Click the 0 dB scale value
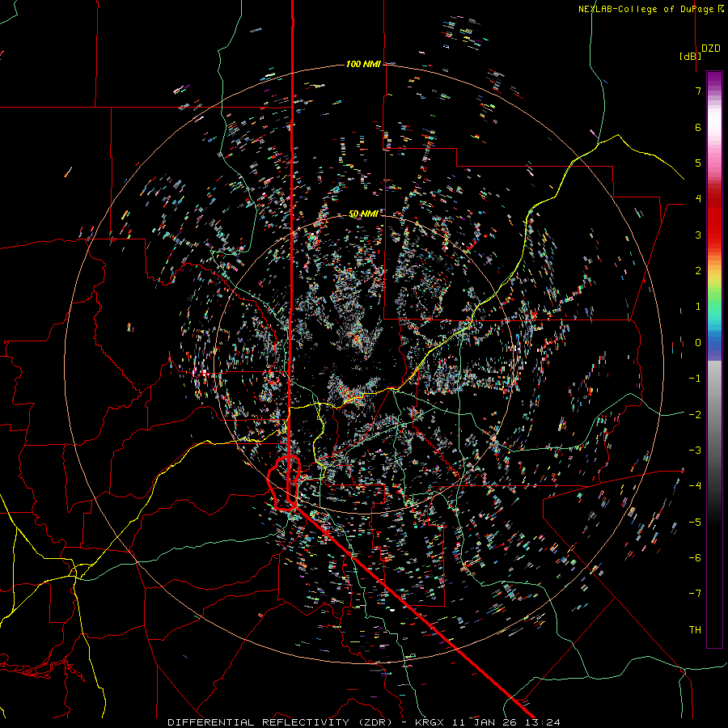The image size is (728, 728). click(698, 343)
